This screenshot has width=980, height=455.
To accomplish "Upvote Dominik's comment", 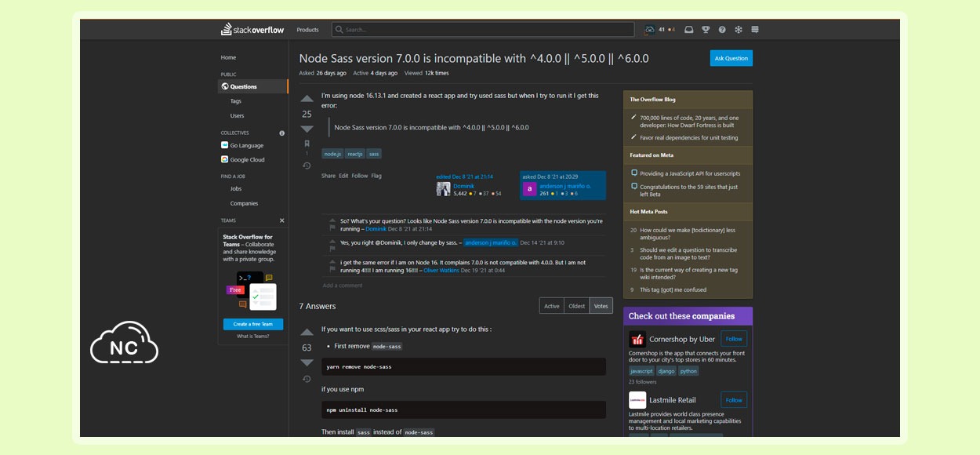I will pyautogui.click(x=332, y=220).
